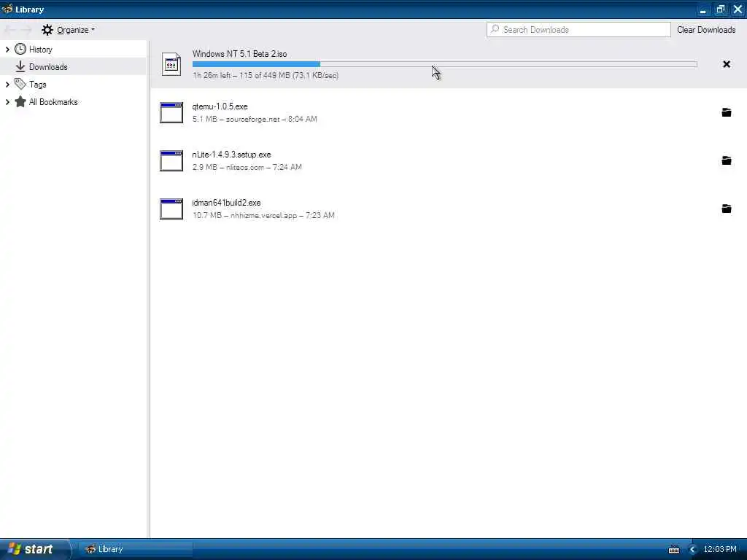Show hidden system tray icons

[x=692, y=550]
